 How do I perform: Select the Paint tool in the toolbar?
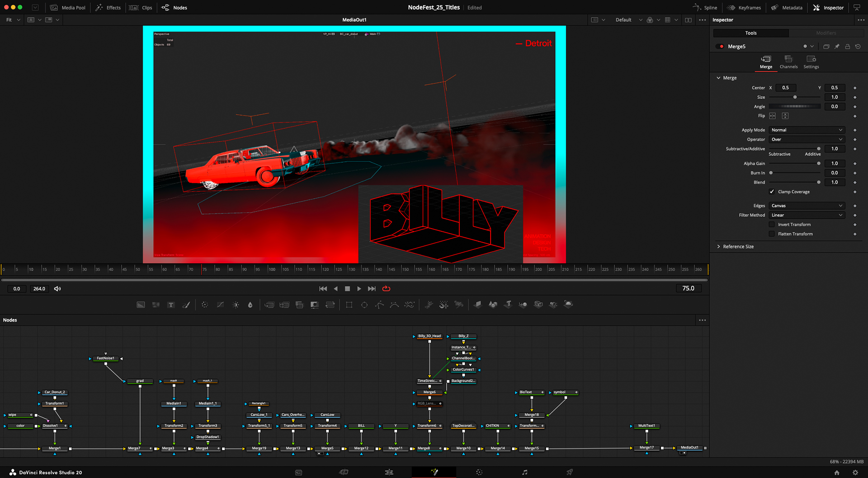[x=186, y=305]
